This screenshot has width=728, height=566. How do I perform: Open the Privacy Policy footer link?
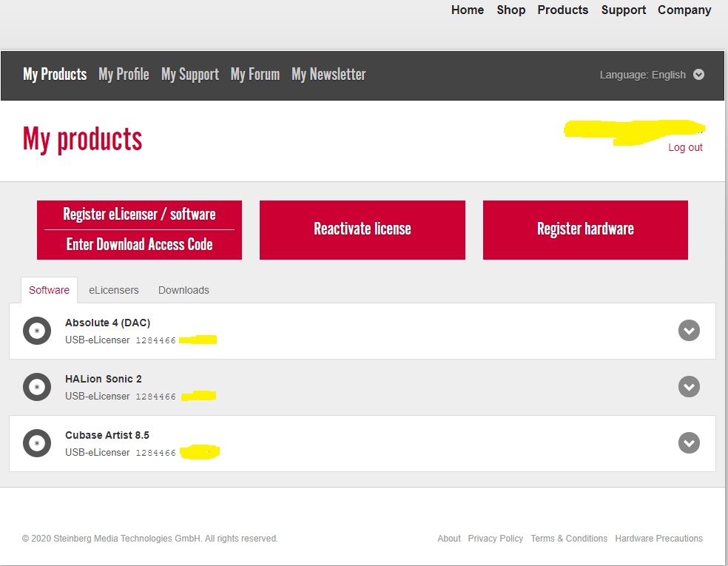click(x=496, y=539)
